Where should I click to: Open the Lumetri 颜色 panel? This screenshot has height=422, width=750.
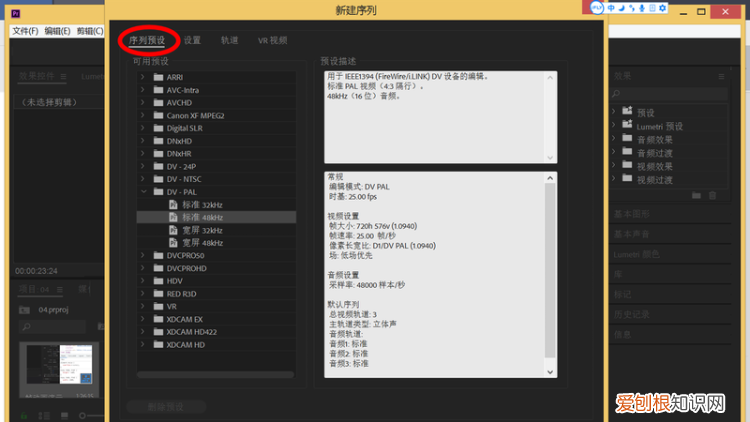pyautogui.click(x=637, y=255)
